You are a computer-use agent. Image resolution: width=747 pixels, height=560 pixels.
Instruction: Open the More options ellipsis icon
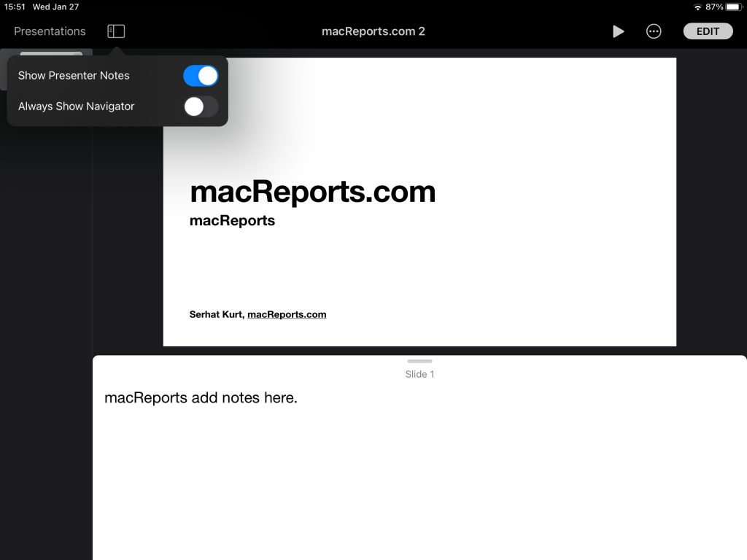653,31
